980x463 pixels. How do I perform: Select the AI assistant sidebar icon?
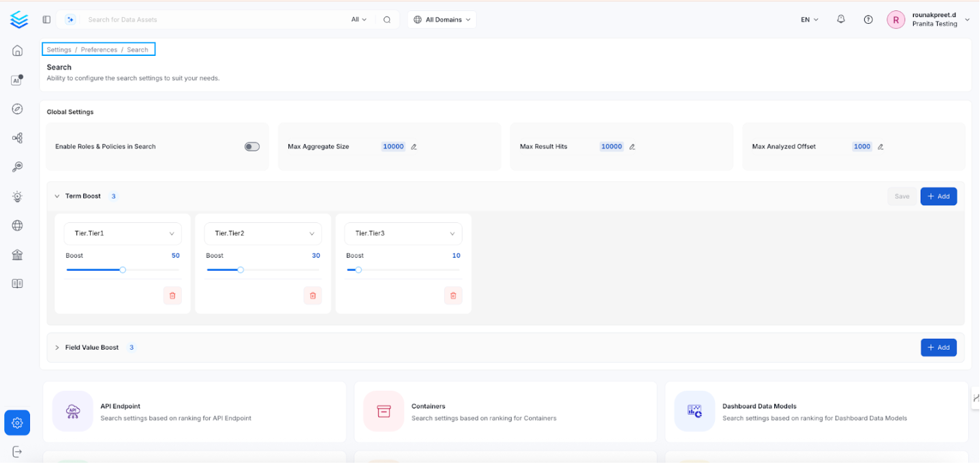[x=16, y=80]
